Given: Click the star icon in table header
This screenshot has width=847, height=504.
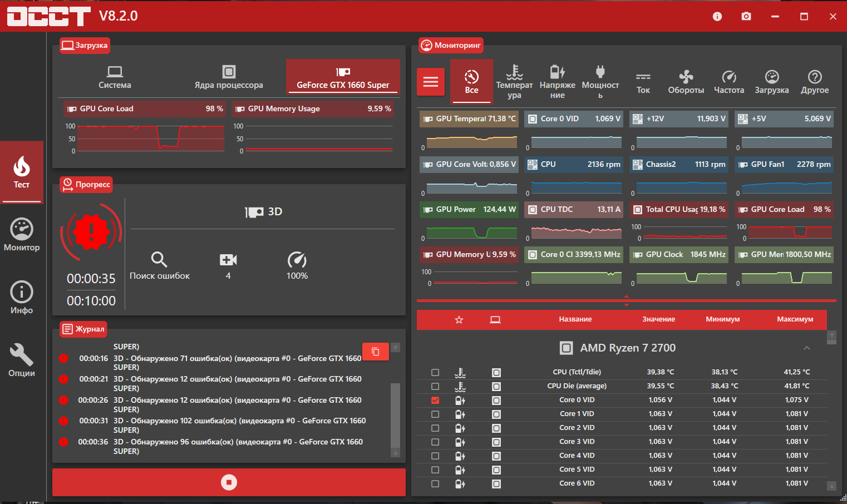Looking at the screenshot, I should (459, 320).
